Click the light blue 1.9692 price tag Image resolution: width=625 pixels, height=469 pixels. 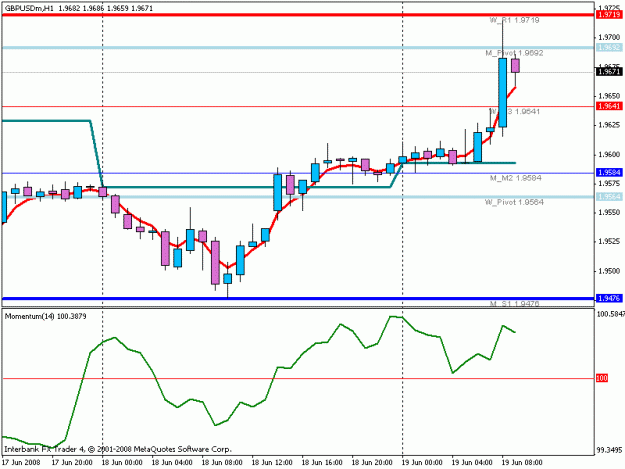[x=609, y=47]
